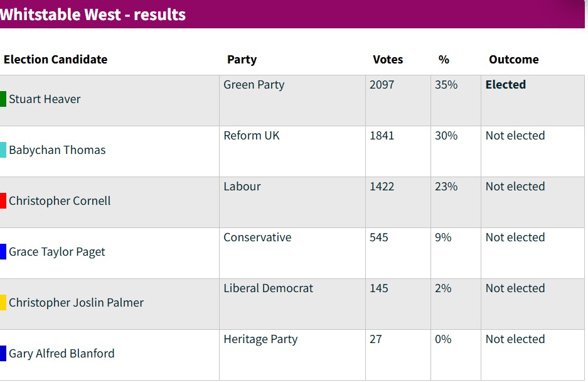Click the Votes column header
This screenshot has height=382, width=588.
388,59
